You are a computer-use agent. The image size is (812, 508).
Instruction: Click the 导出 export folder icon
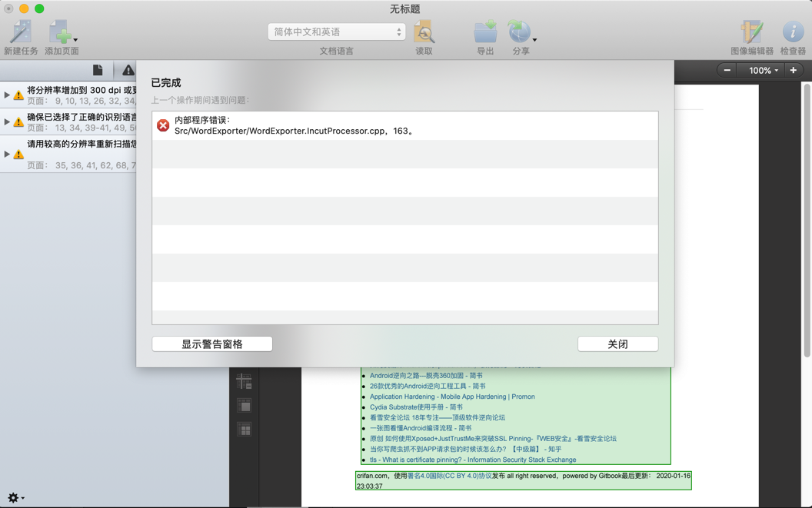(x=485, y=32)
